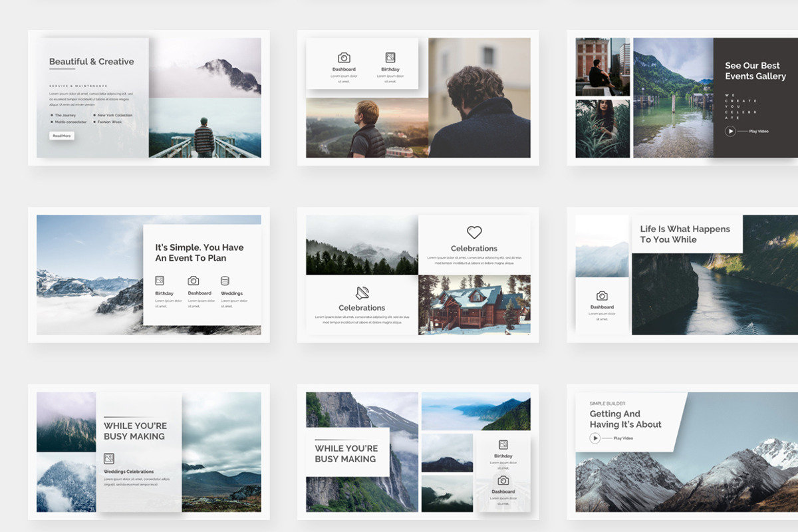The height and width of the screenshot is (532, 798).
Task: Click the 'WHILE YOU'RE BUSY MAKING' title over the waterfall cliff
Action: click(x=346, y=454)
